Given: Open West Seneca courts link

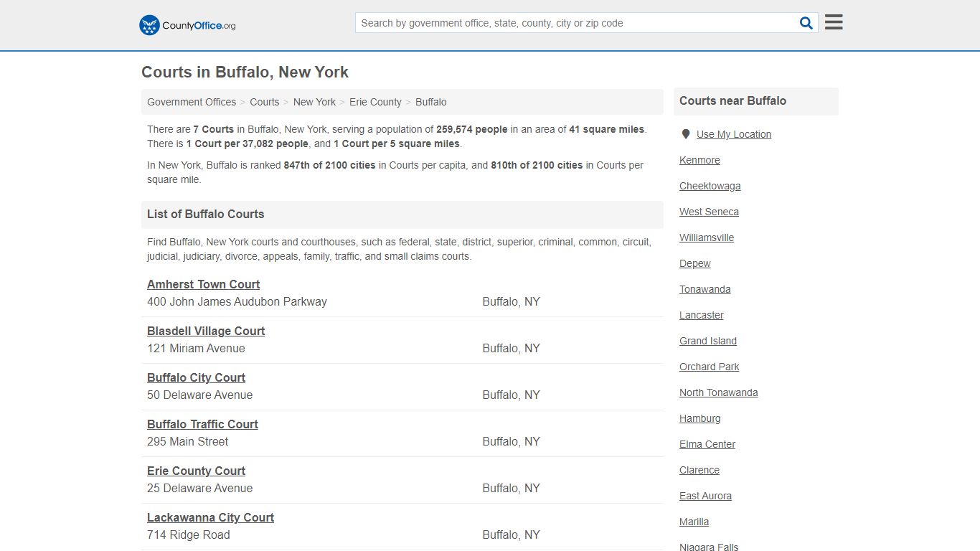Looking at the screenshot, I should (709, 212).
